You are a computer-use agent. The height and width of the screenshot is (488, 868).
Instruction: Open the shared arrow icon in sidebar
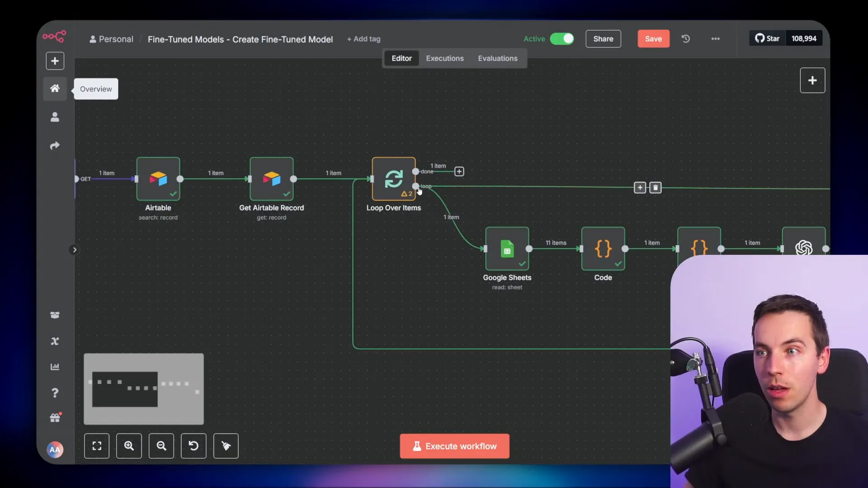(x=55, y=145)
